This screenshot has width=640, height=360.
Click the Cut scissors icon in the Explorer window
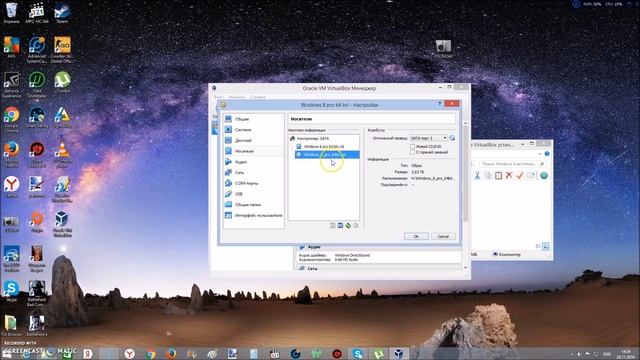(x=477, y=176)
